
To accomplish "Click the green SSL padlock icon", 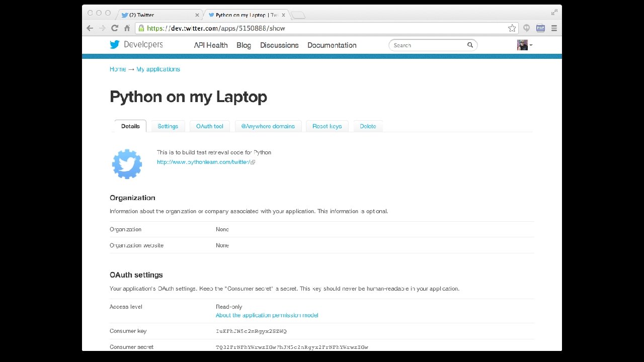I will click(x=141, y=28).
